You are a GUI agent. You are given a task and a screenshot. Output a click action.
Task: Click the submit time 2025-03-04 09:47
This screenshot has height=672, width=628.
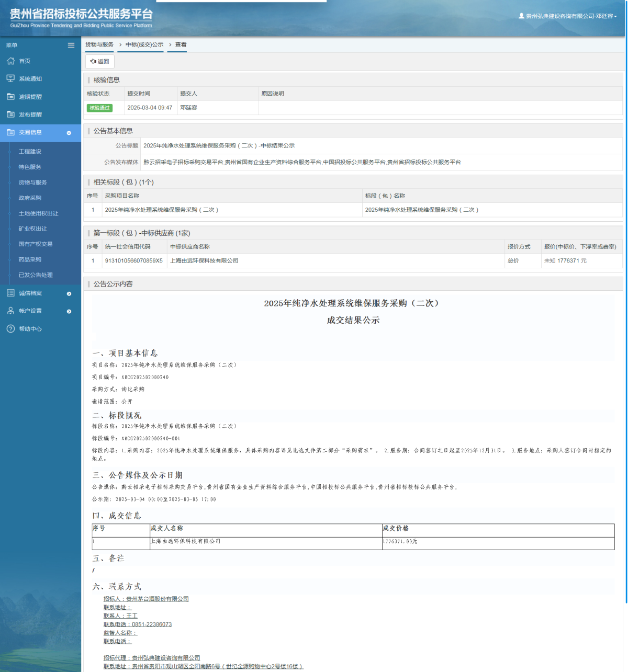point(150,108)
